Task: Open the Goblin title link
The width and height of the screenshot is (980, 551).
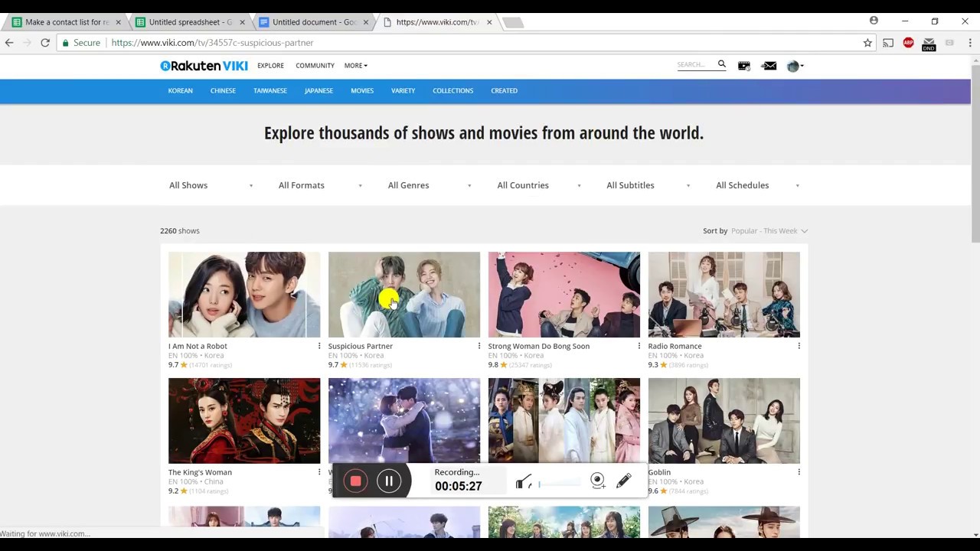Action: coord(659,472)
